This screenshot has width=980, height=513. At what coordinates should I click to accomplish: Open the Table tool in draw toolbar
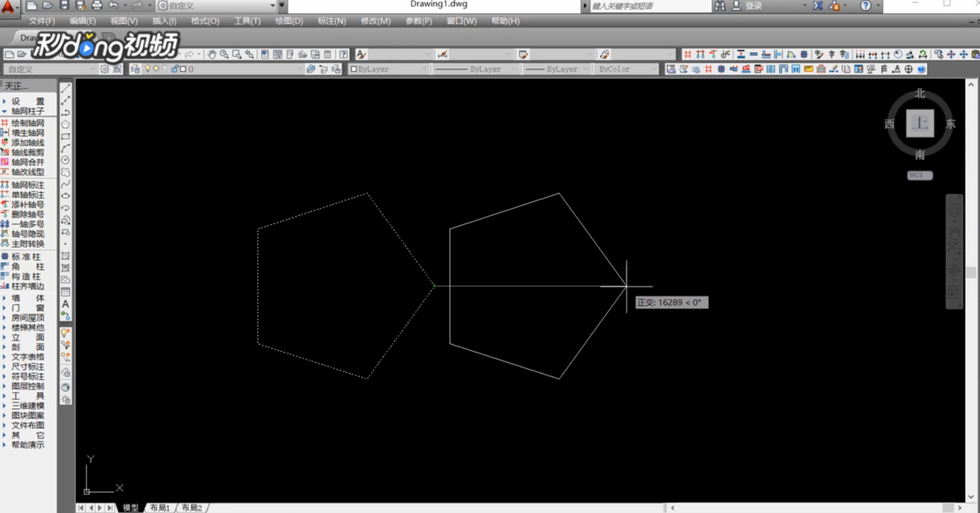click(x=65, y=292)
